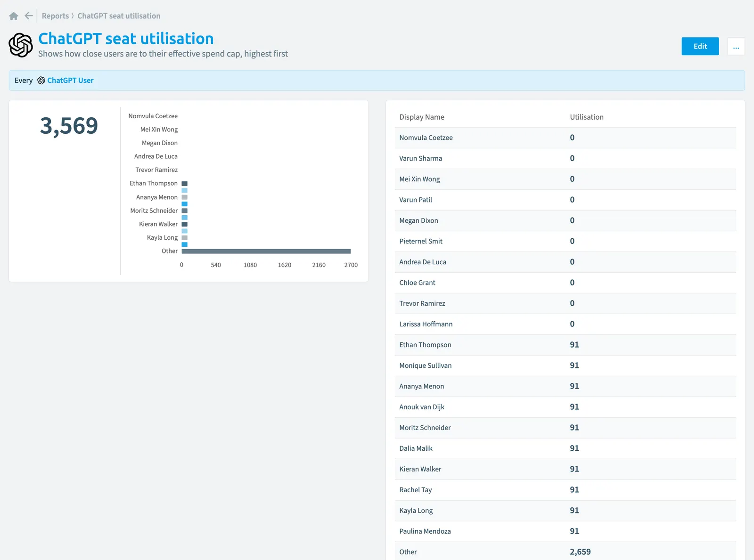Select the Kieran Walker table row
This screenshot has height=560, width=754.
pos(565,470)
